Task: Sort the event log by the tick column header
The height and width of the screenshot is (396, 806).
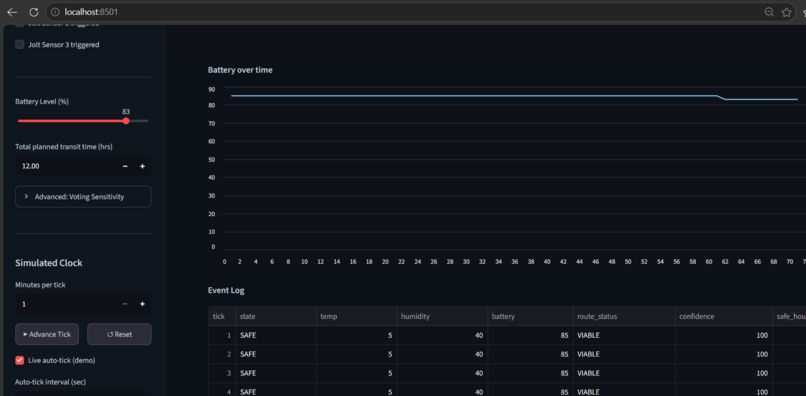Action: click(x=222, y=316)
